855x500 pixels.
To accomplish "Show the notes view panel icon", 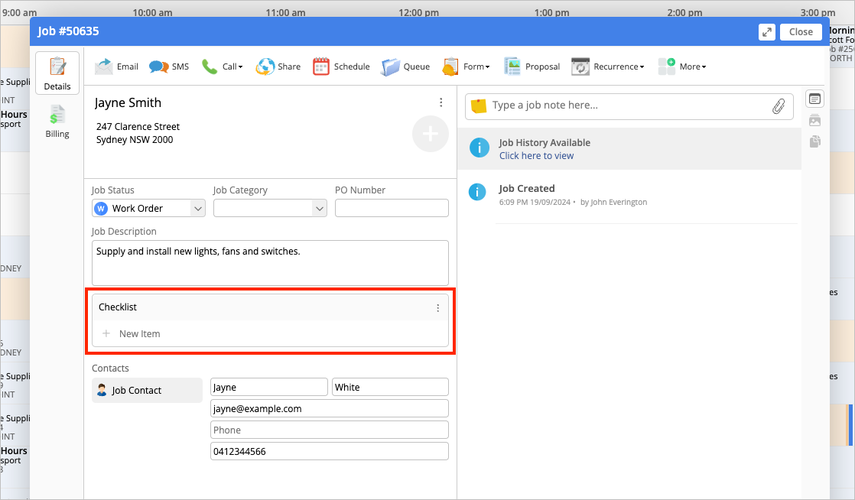I will point(815,99).
